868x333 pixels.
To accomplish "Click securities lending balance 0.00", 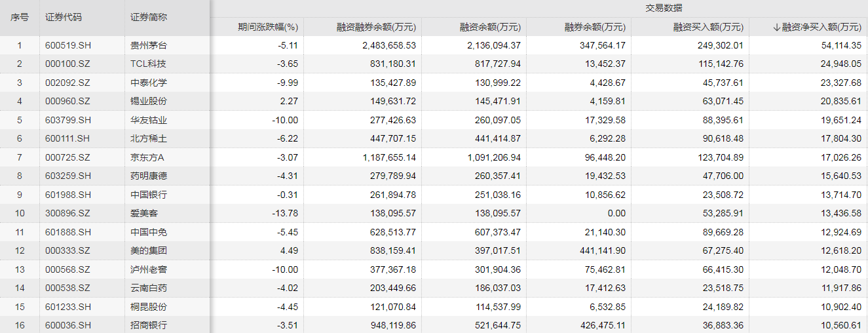I will coord(617,213).
